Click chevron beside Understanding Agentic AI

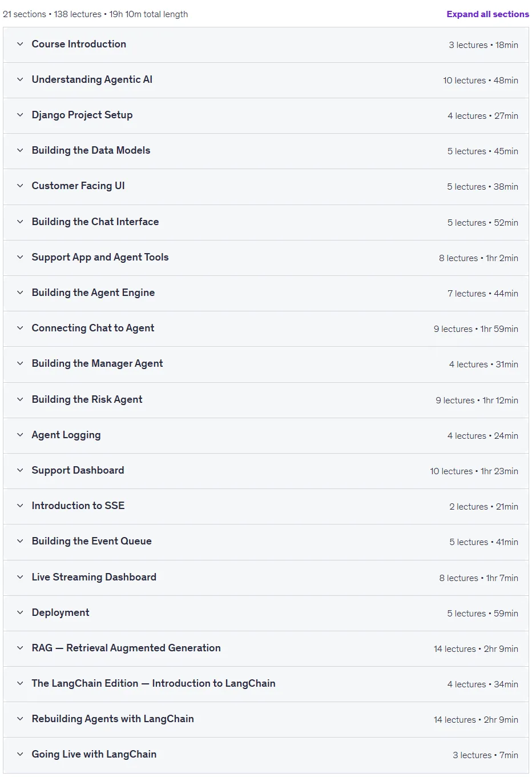(20, 79)
